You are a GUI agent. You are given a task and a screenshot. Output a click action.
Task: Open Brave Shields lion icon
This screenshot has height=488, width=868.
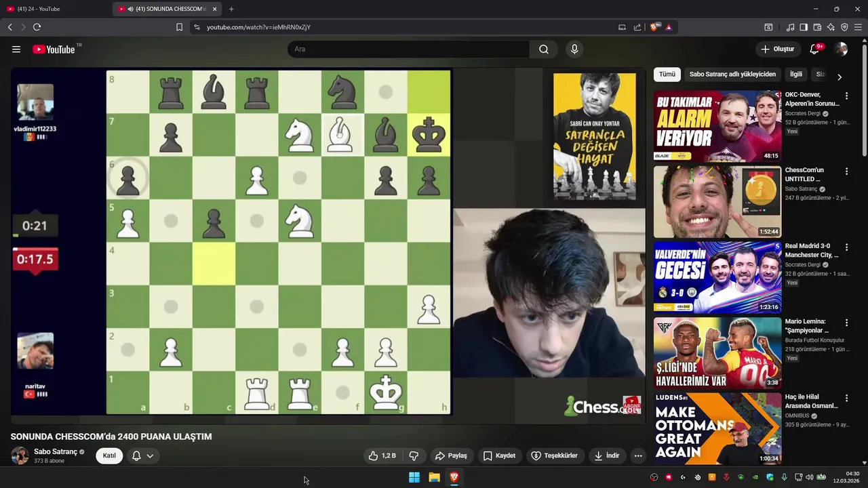[654, 27]
